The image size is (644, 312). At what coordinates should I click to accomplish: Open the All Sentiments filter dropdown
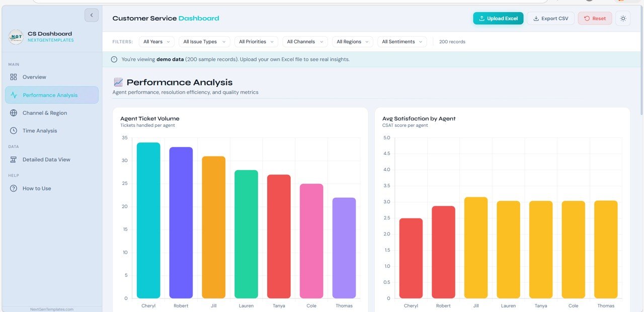402,42
